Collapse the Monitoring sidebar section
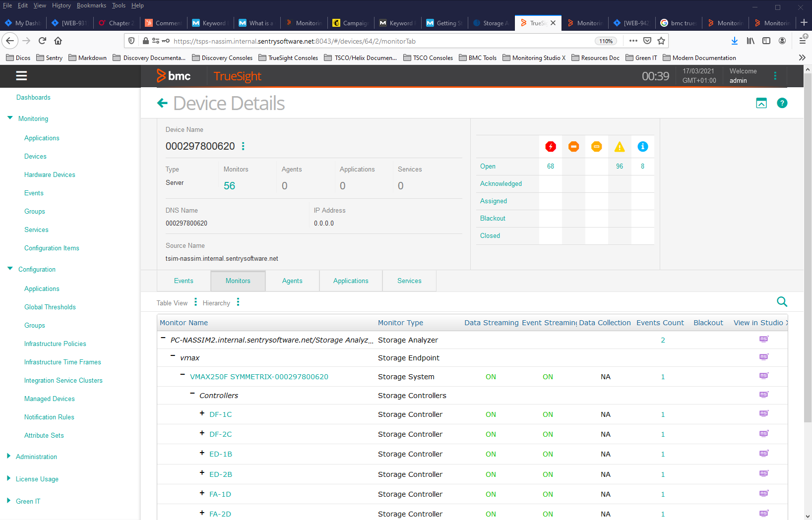 [x=10, y=118]
